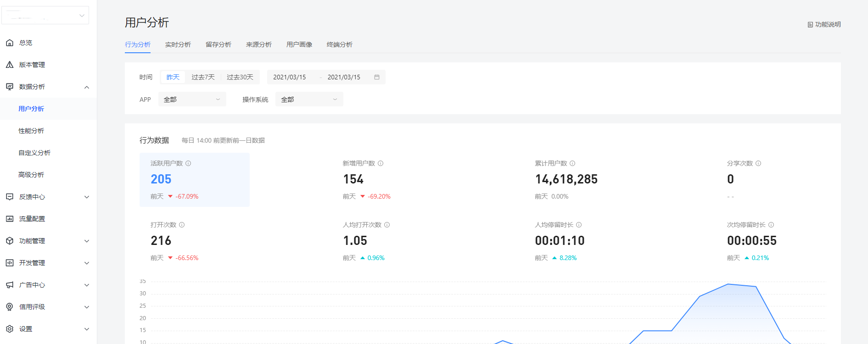Switch to the 用户画像 tab
868x344 pixels.
(x=299, y=44)
